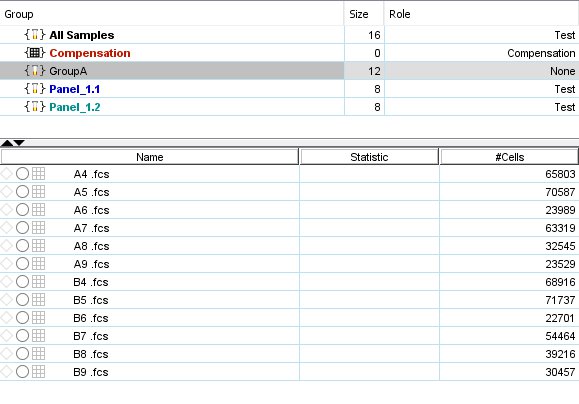The image size is (579, 404).
Task: Click the All Samples group tube icon
Action: [x=35, y=35]
